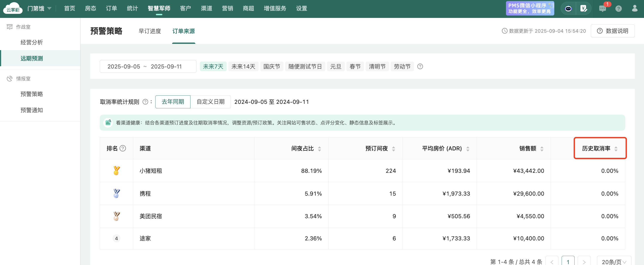Switch to the 订单来源 tab
Viewport: 644px width, 265px height.
[x=183, y=31]
